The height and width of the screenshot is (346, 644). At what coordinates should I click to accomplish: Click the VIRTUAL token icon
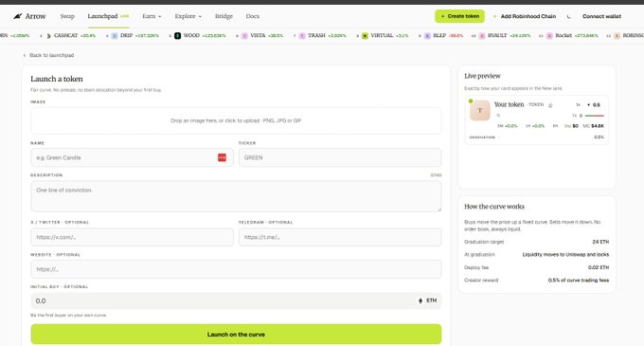365,36
